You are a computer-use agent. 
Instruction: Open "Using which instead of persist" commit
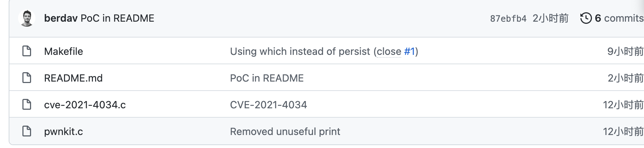(x=300, y=52)
